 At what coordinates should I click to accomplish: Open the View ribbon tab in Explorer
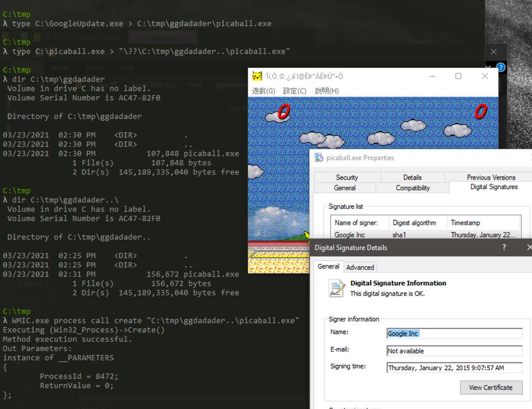(126, 68)
